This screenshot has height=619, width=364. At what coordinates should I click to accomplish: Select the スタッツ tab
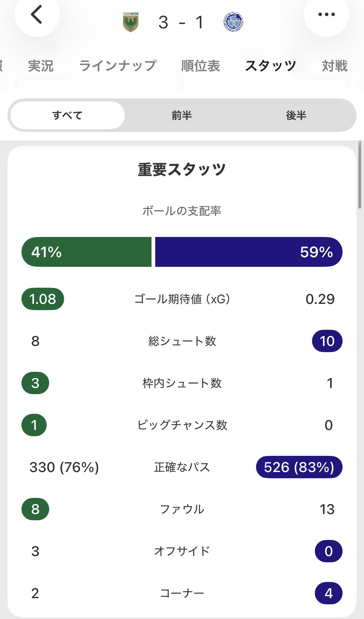pos(270,66)
